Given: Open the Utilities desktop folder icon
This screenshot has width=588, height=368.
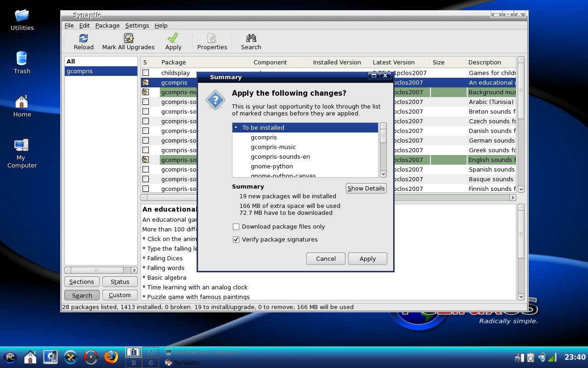Looking at the screenshot, I should click(22, 16).
